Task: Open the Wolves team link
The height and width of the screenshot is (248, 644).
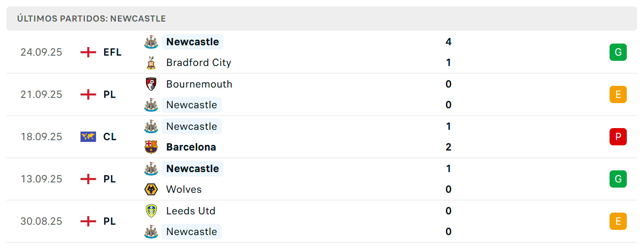Action: 184,189
